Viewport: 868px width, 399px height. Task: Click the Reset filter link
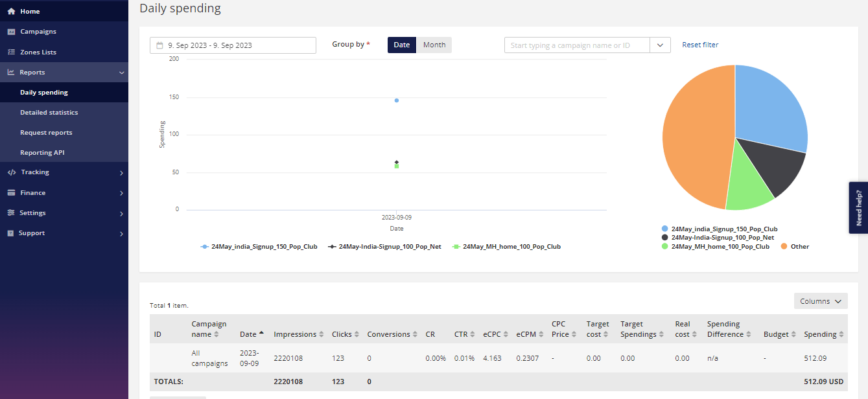point(700,45)
